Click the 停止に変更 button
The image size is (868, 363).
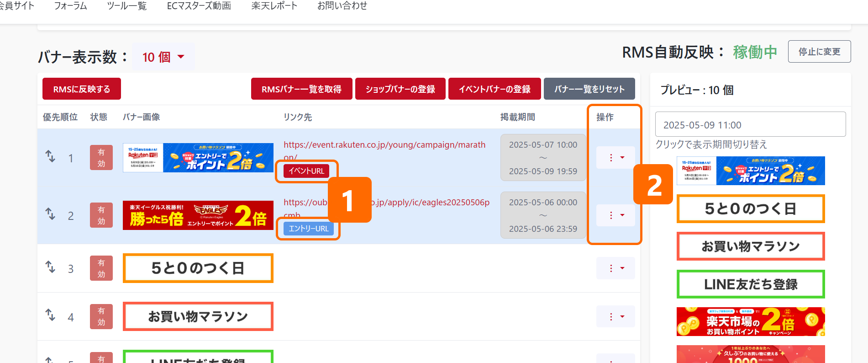pyautogui.click(x=820, y=52)
